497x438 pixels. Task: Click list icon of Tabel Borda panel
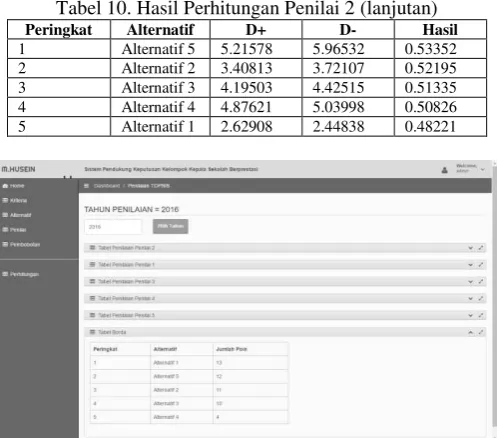point(92,332)
